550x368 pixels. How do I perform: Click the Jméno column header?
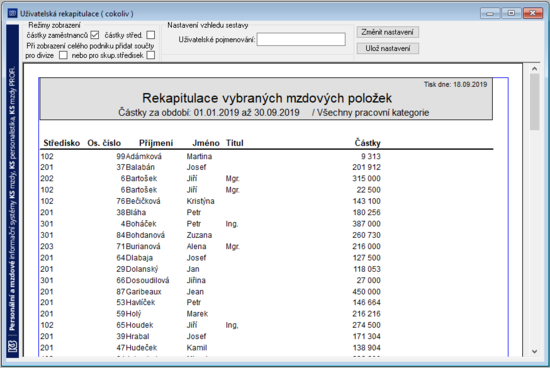click(206, 143)
